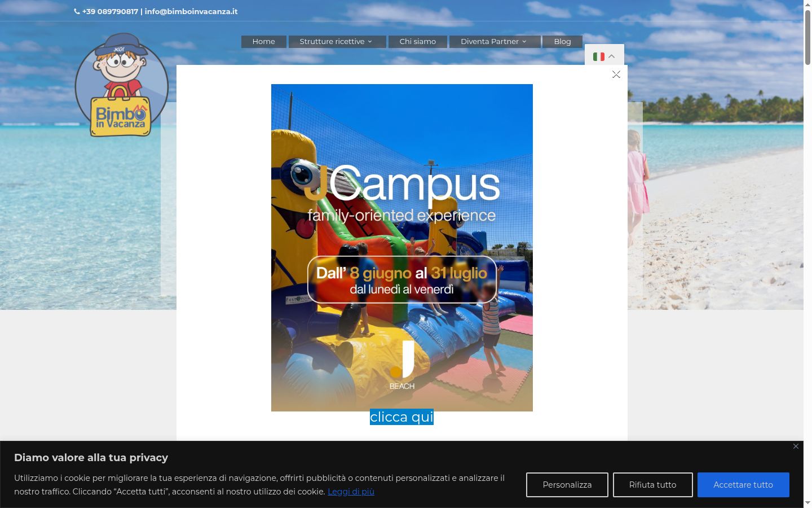Click the Bimbo in Vacanza logo
This screenshot has height=508, width=812.
pos(121,85)
